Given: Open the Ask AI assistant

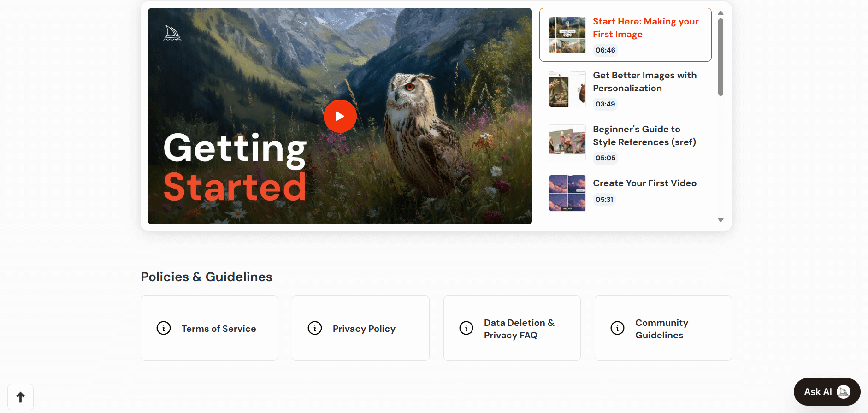Looking at the screenshot, I should click(x=818, y=392).
